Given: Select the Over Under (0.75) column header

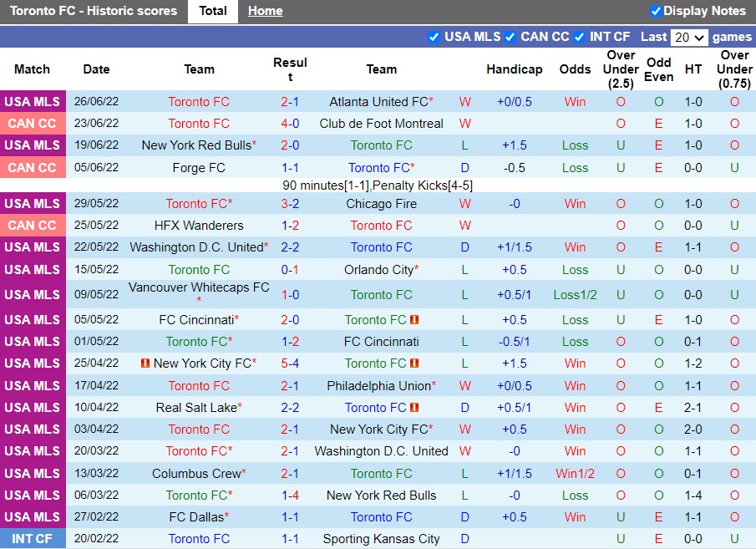Looking at the screenshot, I should 734,69.
